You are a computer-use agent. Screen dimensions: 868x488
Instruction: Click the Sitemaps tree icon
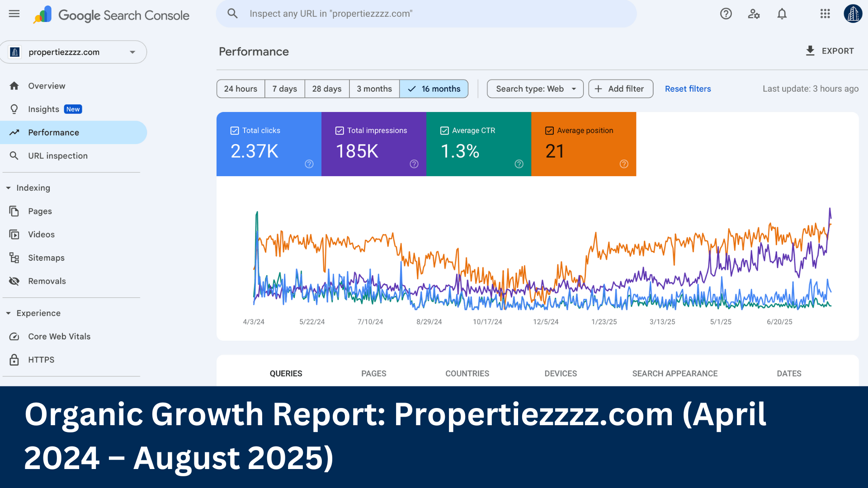pos(14,258)
